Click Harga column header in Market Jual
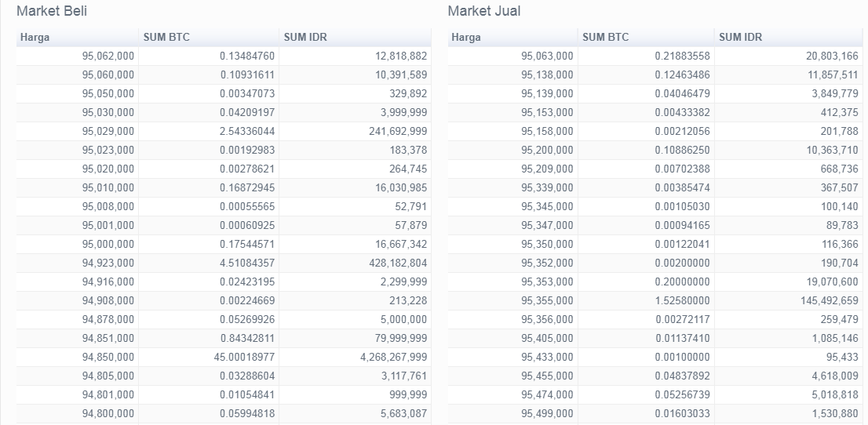 click(x=512, y=37)
